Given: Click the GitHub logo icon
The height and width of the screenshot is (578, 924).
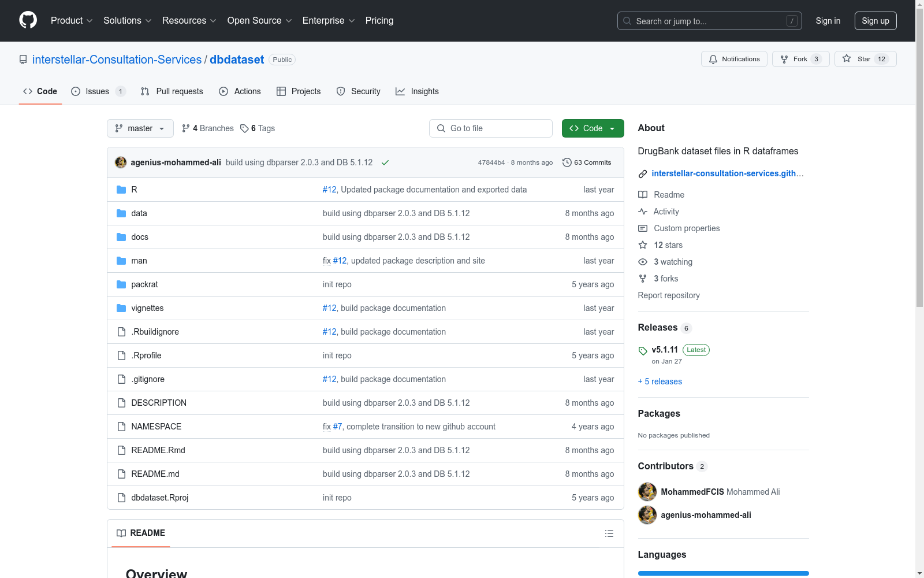Looking at the screenshot, I should tap(28, 20).
